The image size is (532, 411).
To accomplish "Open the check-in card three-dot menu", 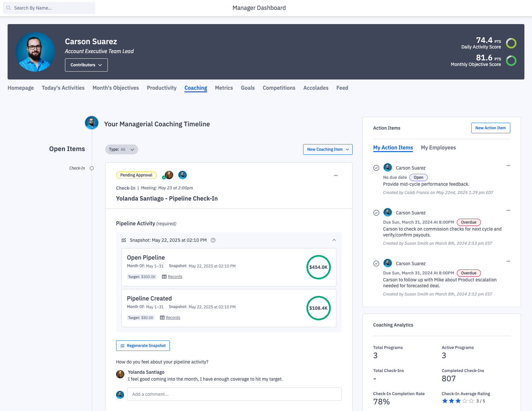I will pos(335,175).
